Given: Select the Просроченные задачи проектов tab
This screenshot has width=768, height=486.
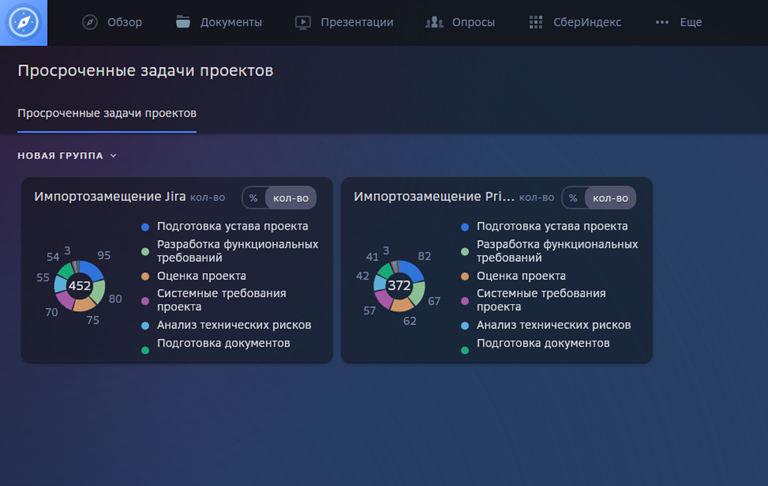Looking at the screenshot, I should pyautogui.click(x=107, y=113).
